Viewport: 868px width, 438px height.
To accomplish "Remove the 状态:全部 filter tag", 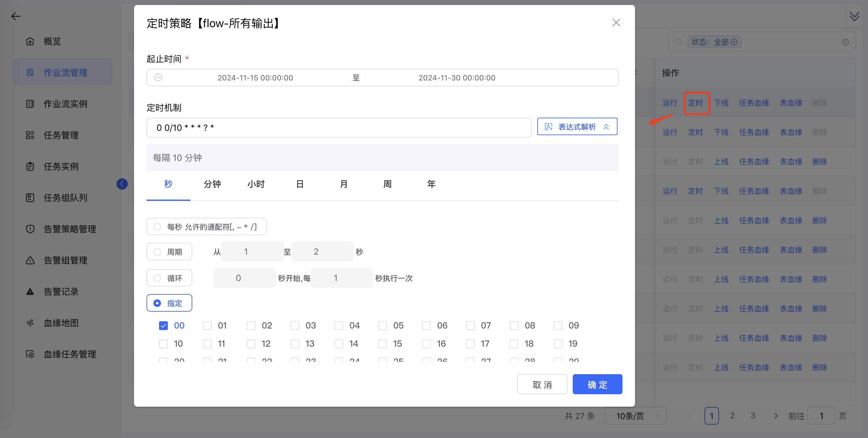I will [x=735, y=41].
